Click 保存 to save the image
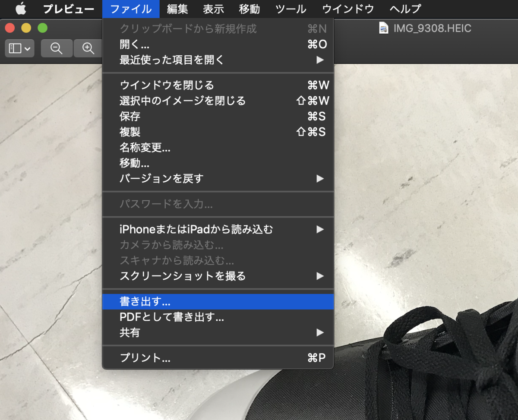518x420 pixels. pyautogui.click(x=129, y=116)
